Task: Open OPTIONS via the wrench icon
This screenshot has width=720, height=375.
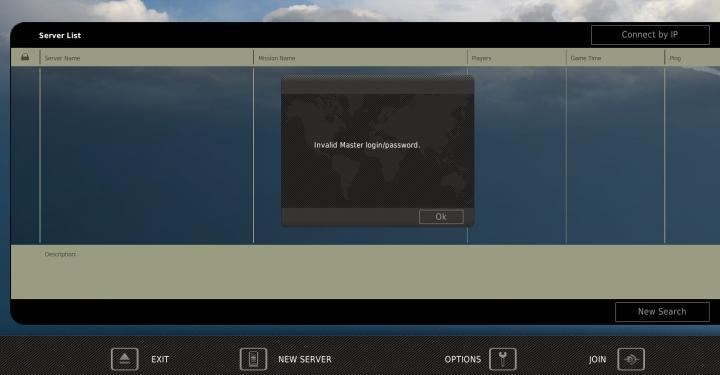Action: pos(502,359)
